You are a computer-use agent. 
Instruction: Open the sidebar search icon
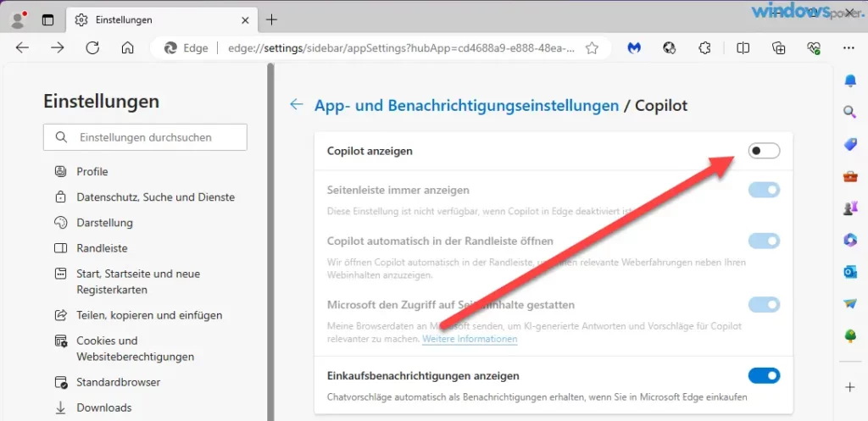850,113
